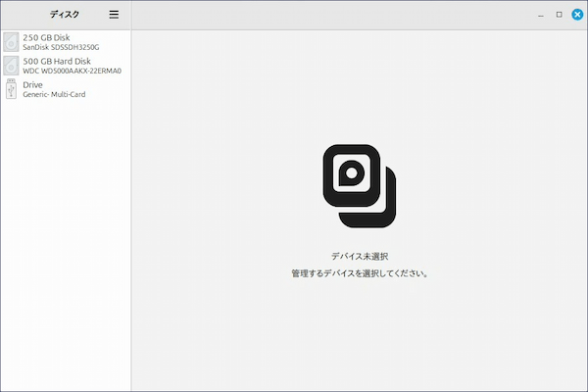Click the 管理するデバイスを選択してください message
The height and width of the screenshot is (392, 588).
pos(359,273)
